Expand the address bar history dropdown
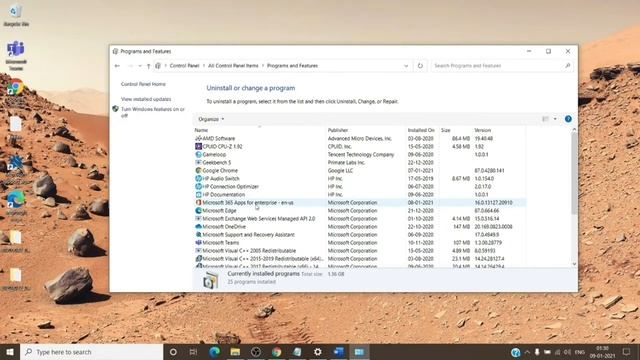This screenshot has width=640, height=360. click(406, 66)
